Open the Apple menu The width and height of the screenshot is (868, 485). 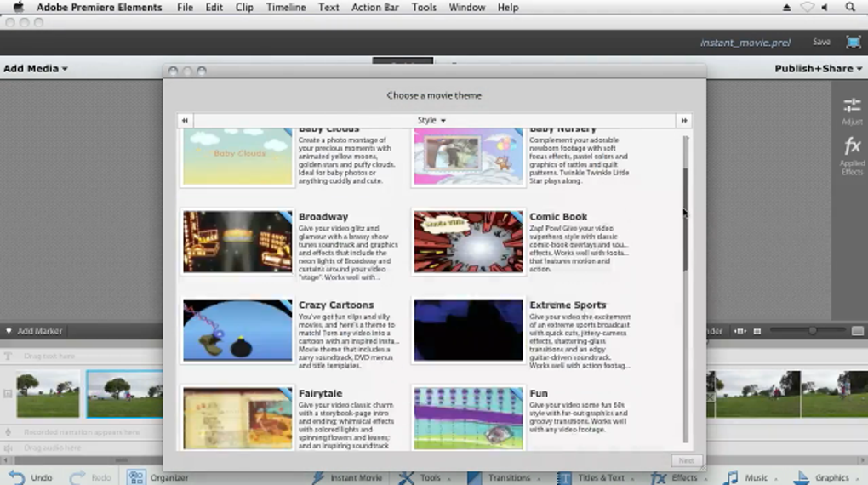[18, 7]
